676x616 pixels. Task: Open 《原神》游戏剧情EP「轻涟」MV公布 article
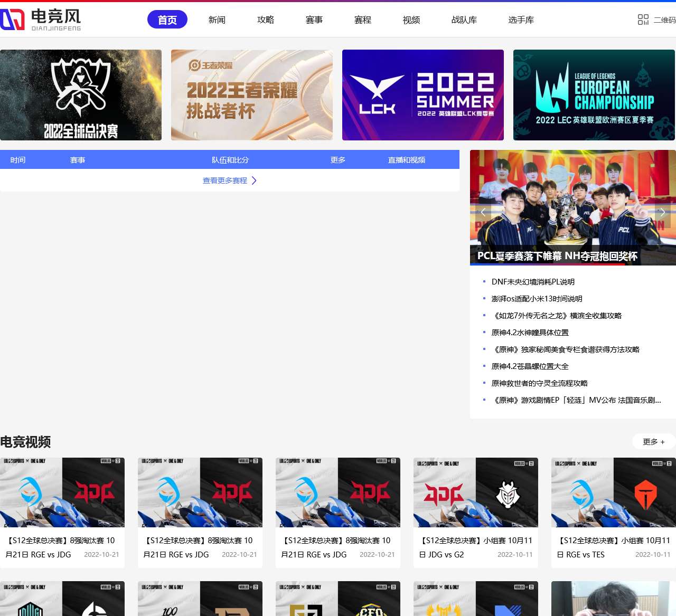tap(576, 400)
